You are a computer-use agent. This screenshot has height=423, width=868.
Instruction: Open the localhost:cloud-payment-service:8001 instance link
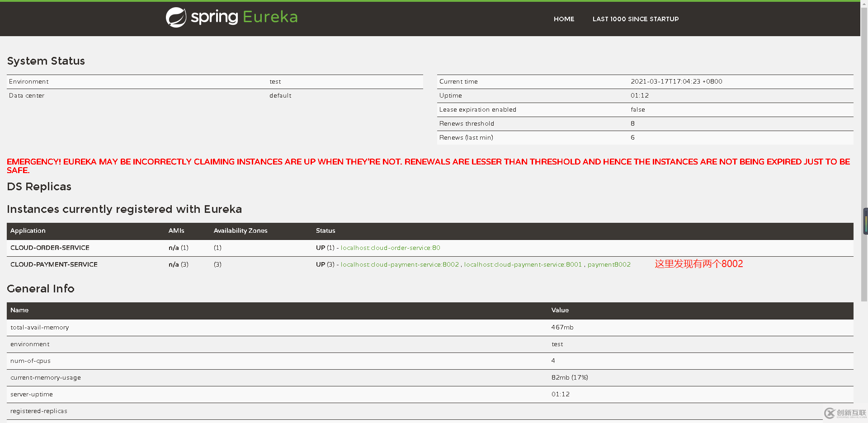pos(523,264)
